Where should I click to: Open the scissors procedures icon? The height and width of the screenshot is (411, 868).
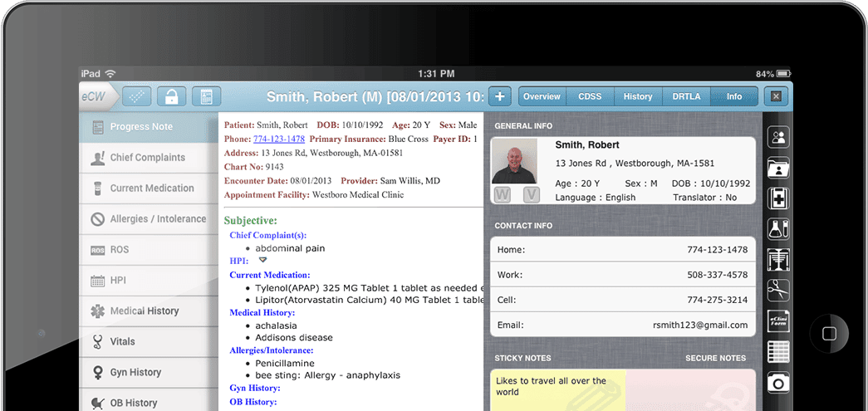[778, 290]
